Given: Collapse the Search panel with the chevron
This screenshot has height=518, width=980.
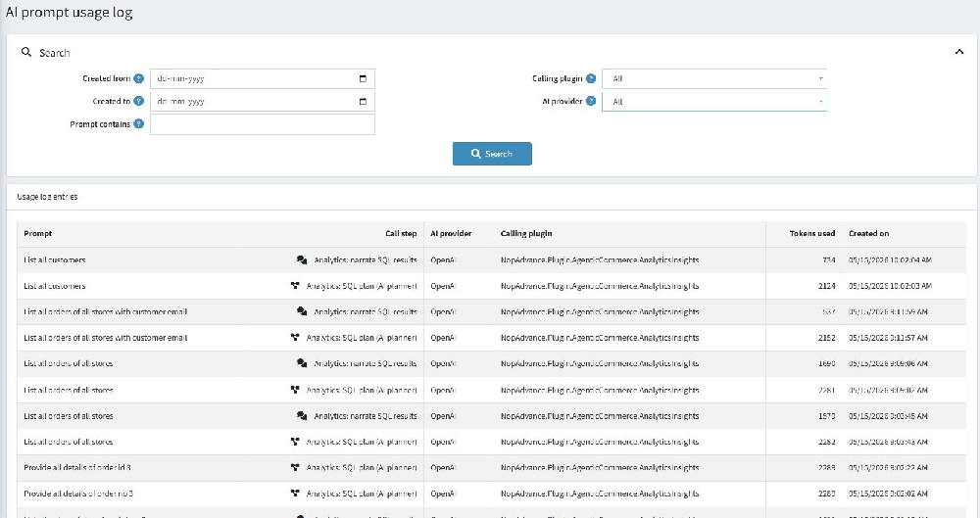Looking at the screenshot, I should click(958, 52).
